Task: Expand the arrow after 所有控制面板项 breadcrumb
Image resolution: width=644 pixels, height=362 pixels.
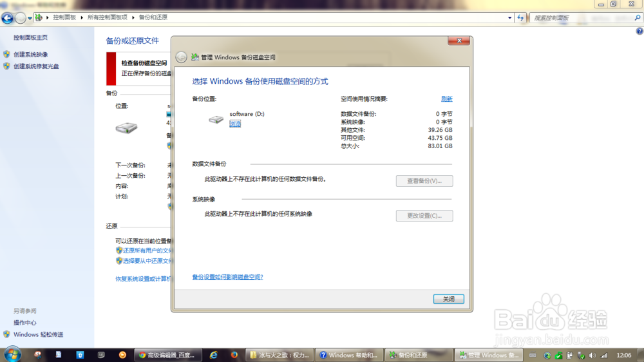Action: tap(133, 17)
